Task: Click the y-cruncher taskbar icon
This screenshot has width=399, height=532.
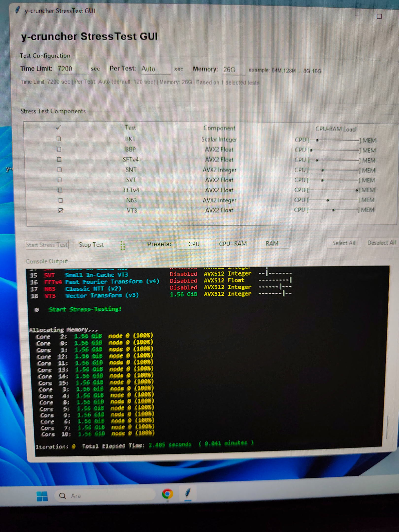Action: click(188, 493)
